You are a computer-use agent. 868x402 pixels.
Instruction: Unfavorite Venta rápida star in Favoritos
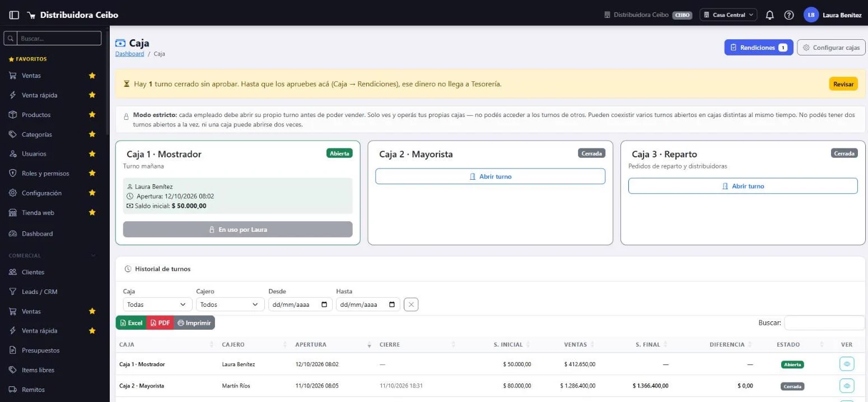tap(92, 95)
